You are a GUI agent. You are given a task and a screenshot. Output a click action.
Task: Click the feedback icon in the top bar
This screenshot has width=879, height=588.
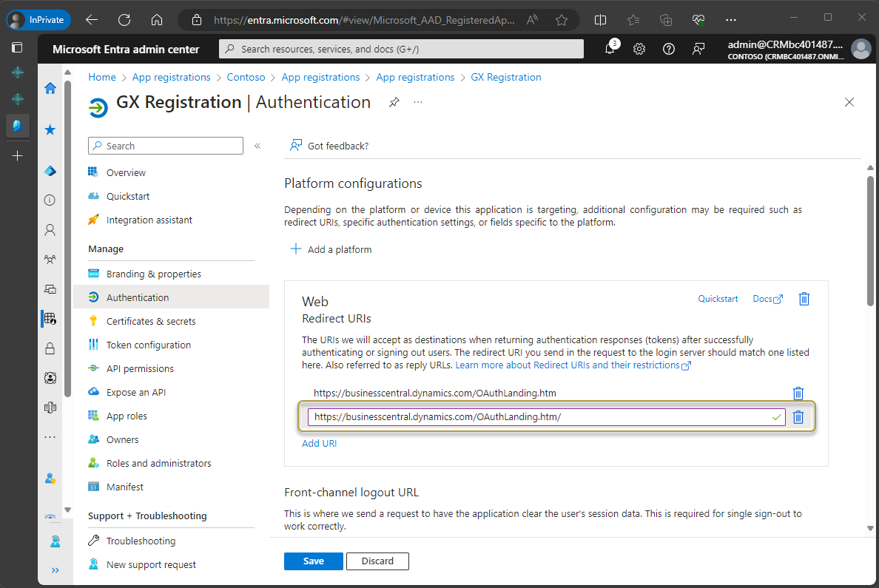[x=698, y=48]
